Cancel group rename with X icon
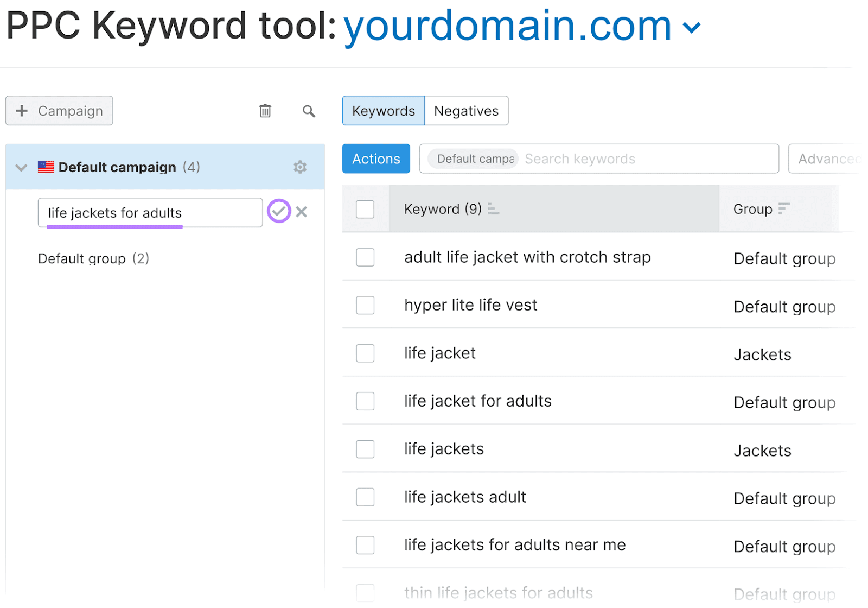The height and width of the screenshot is (608, 868). [x=302, y=212]
